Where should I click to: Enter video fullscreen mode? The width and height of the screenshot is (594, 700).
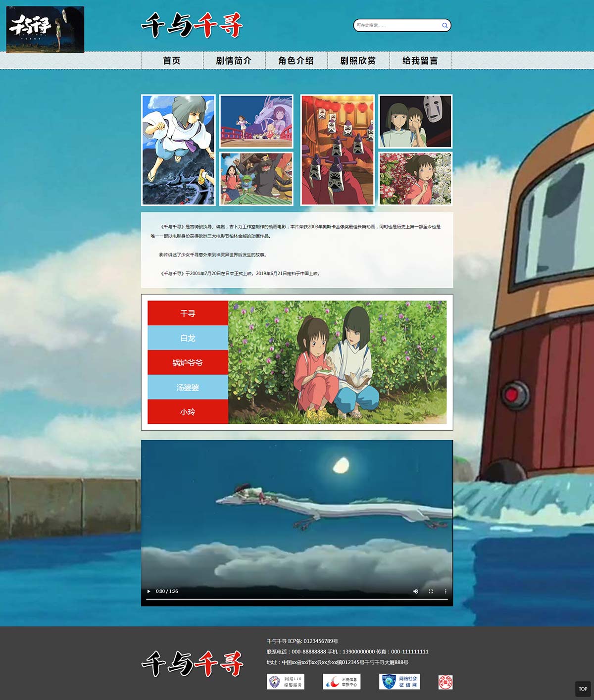431,591
